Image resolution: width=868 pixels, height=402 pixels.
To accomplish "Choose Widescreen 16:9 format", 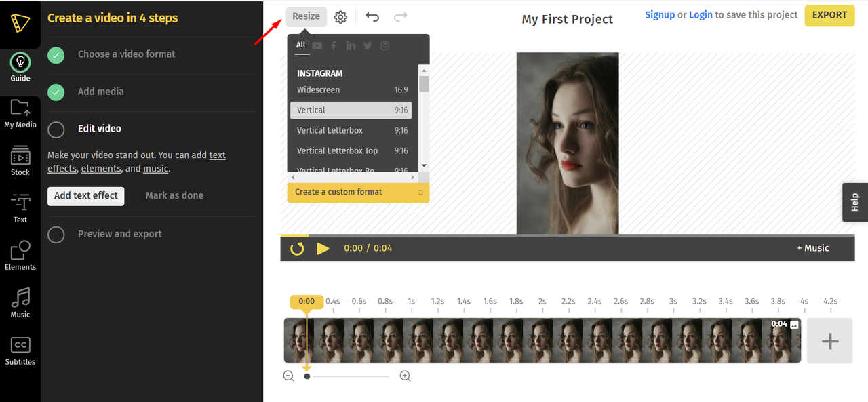I will [x=351, y=89].
